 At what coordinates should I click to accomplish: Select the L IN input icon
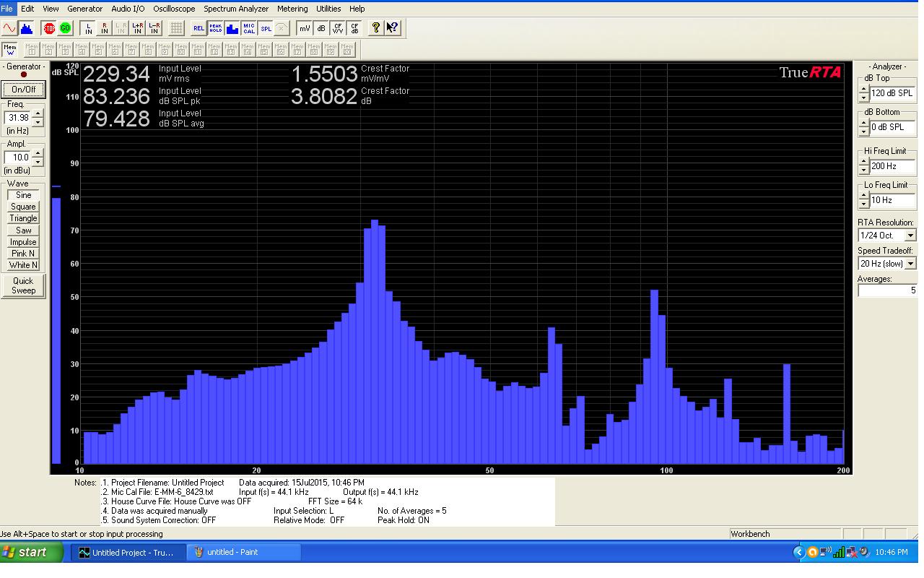[89, 28]
